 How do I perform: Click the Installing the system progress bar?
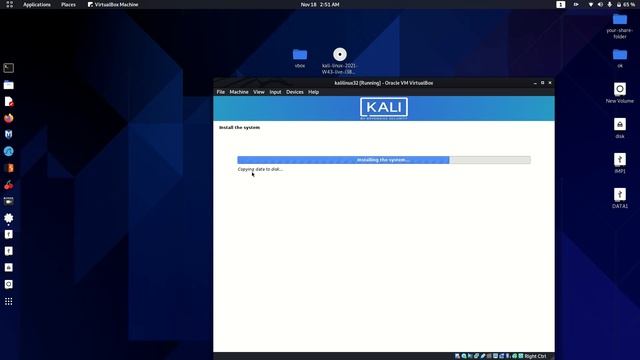click(384, 160)
